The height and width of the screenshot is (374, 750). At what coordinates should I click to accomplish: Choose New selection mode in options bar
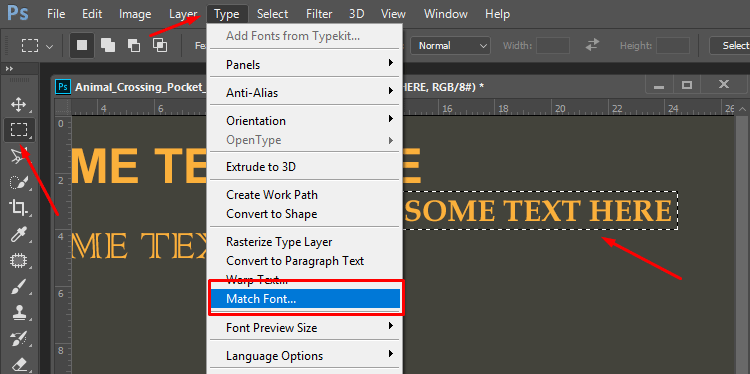82,45
